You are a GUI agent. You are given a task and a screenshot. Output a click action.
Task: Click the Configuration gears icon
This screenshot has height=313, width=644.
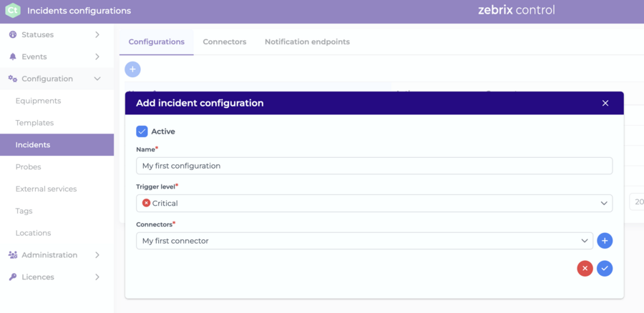13,79
